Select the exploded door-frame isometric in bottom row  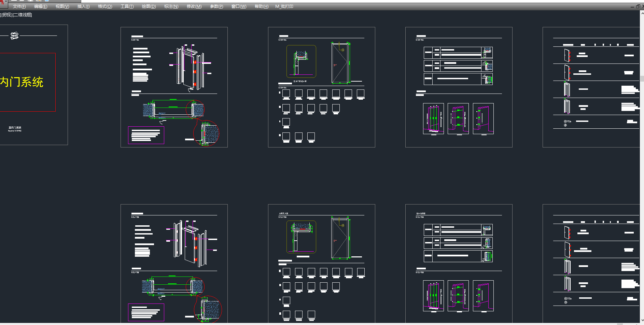click(x=191, y=243)
